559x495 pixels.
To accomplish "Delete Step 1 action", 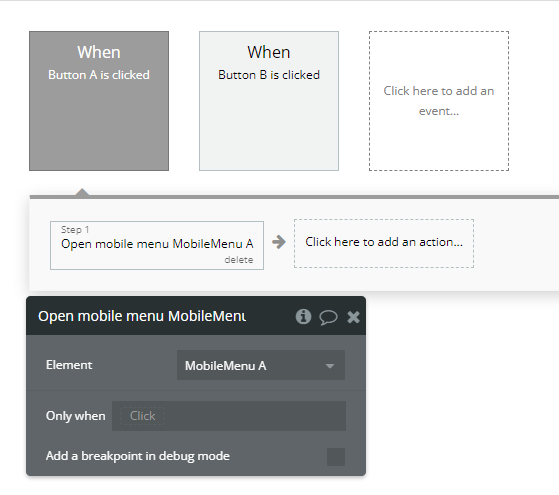I will coord(239,260).
